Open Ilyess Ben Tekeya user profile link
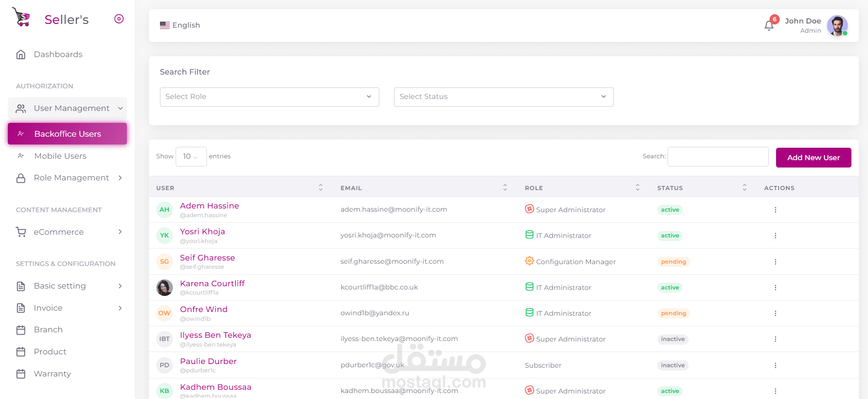This screenshot has width=868, height=399. point(216,335)
